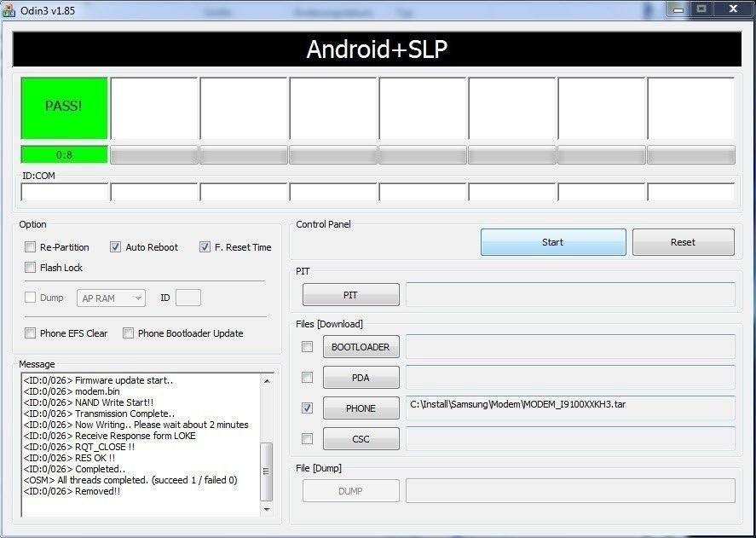Browse for a PDA file

pos(361,378)
